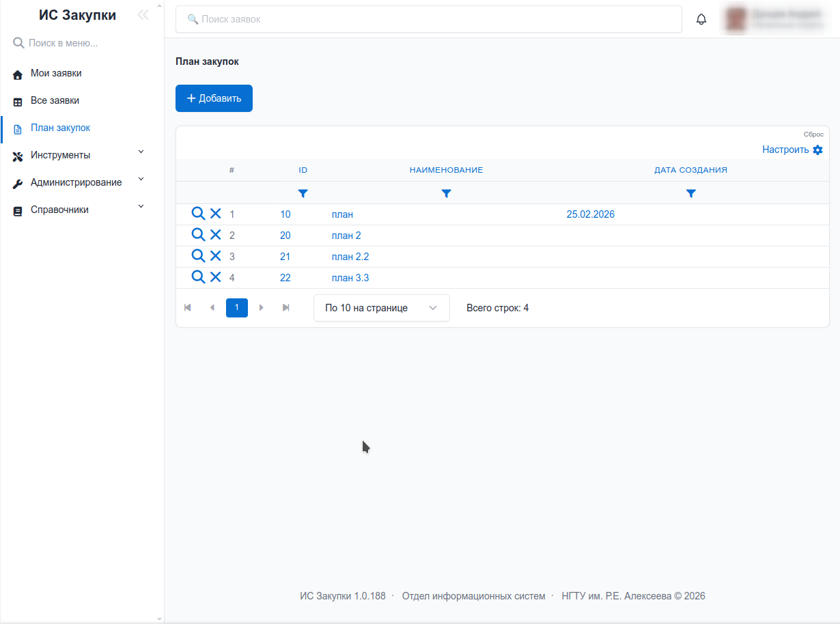Click the Сброс link
Image resolution: width=840 pixels, height=624 pixels.
(x=813, y=134)
